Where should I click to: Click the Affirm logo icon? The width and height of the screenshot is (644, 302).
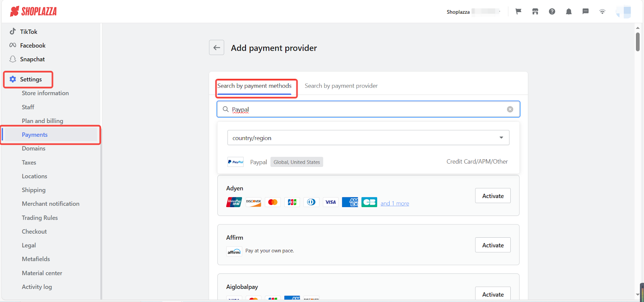[234, 251]
